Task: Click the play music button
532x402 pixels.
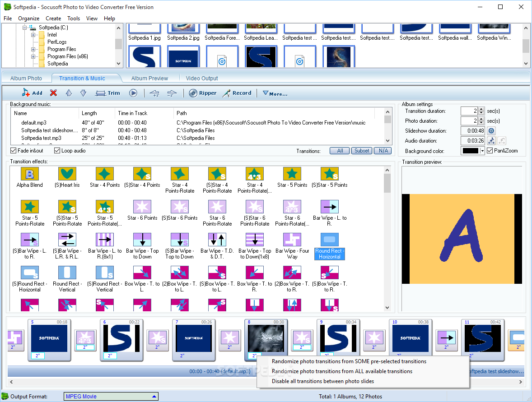Action: click(x=133, y=93)
